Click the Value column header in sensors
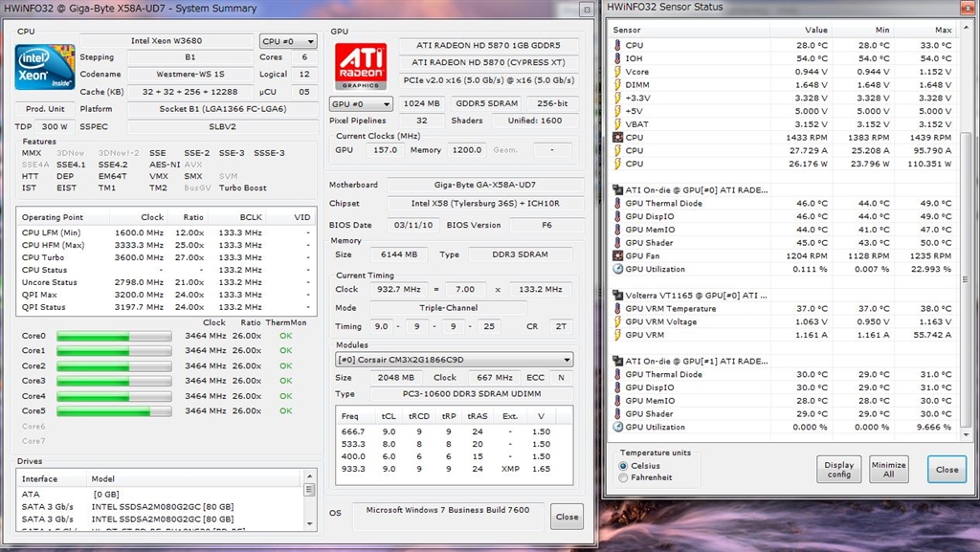Image resolution: width=980 pixels, height=552 pixels. [x=815, y=30]
